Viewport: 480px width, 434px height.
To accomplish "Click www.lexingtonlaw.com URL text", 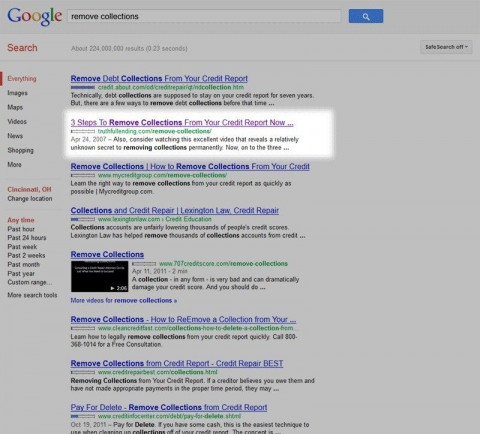I will point(155,219).
